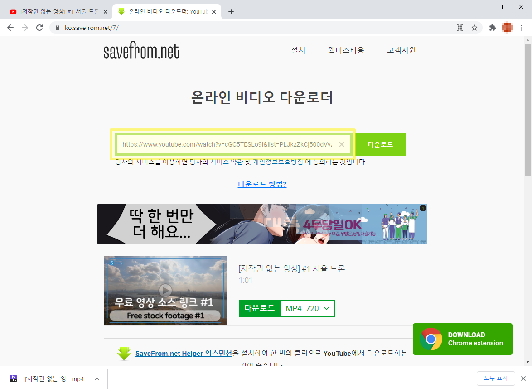Open a new browser tab
532x392 pixels.
(x=231, y=12)
